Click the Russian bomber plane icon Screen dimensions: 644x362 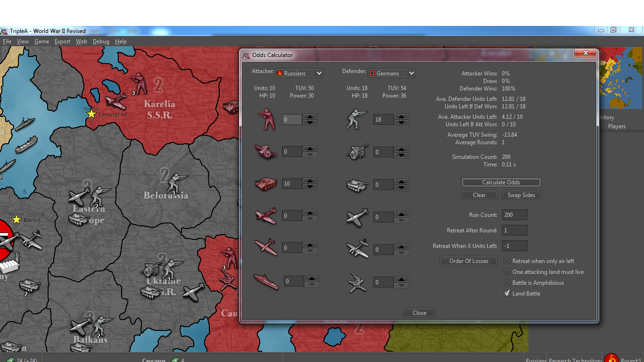(x=265, y=247)
